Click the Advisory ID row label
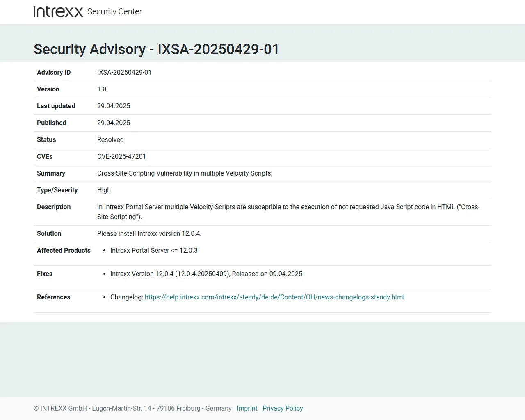The width and height of the screenshot is (525, 420). tap(54, 72)
